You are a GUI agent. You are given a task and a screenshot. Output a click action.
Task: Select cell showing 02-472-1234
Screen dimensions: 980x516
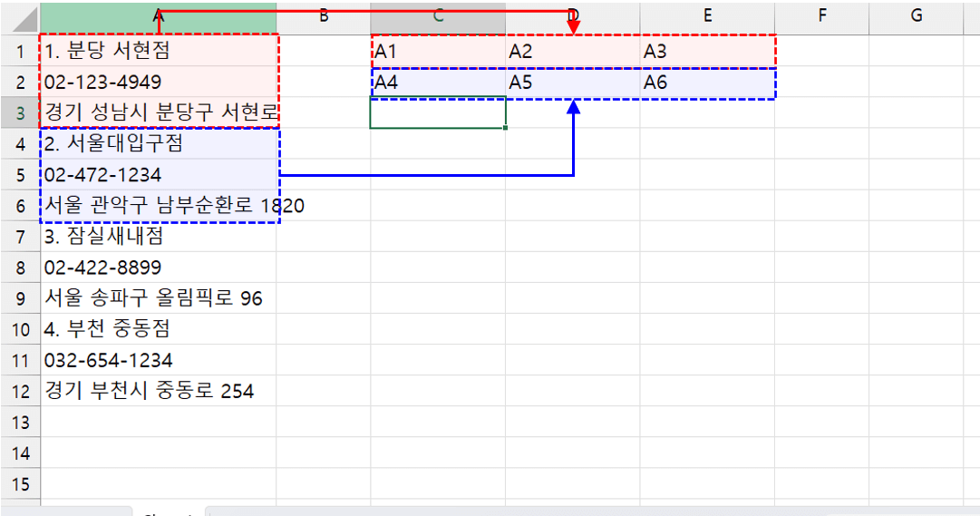pyautogui.click(x=158, y=175)
